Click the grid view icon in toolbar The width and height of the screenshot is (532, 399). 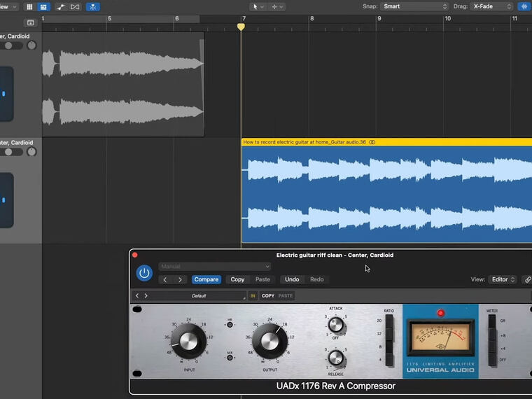click(29, 6)
